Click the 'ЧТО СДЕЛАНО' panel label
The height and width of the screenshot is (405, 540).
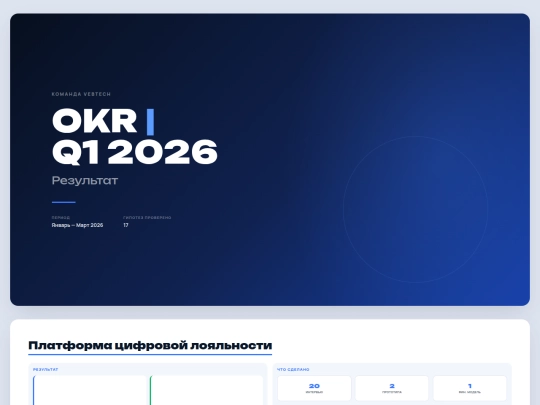pos(293,370)
